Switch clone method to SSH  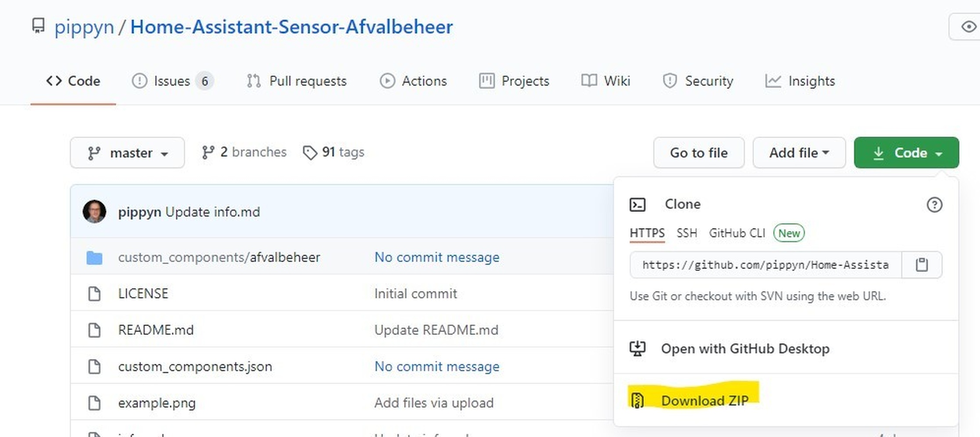tap(687, 233)
